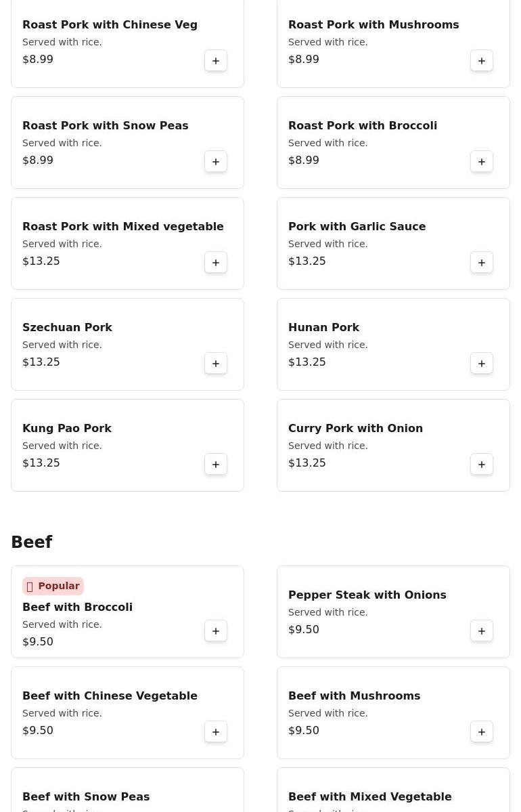Screen dimensions: 521x812
Task: Add Beef with Chinese Vegetable to order
Action: (x=216, y=732)
